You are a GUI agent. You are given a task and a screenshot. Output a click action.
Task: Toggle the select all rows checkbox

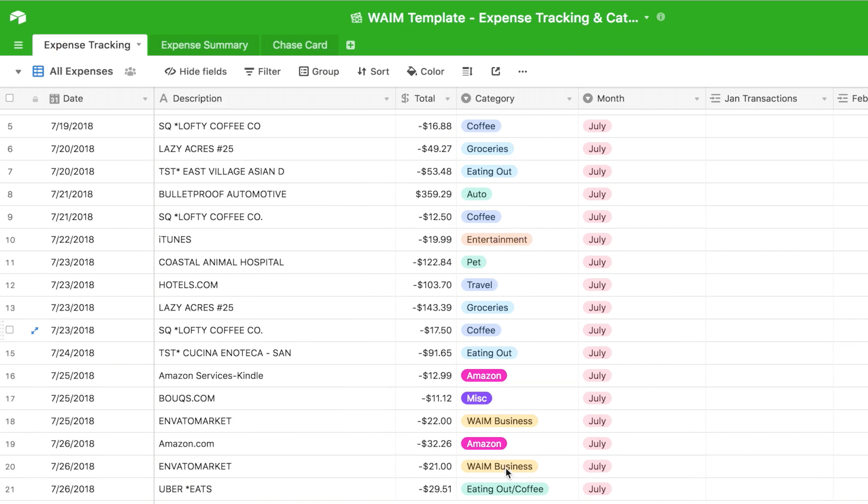tap(10, 98)
